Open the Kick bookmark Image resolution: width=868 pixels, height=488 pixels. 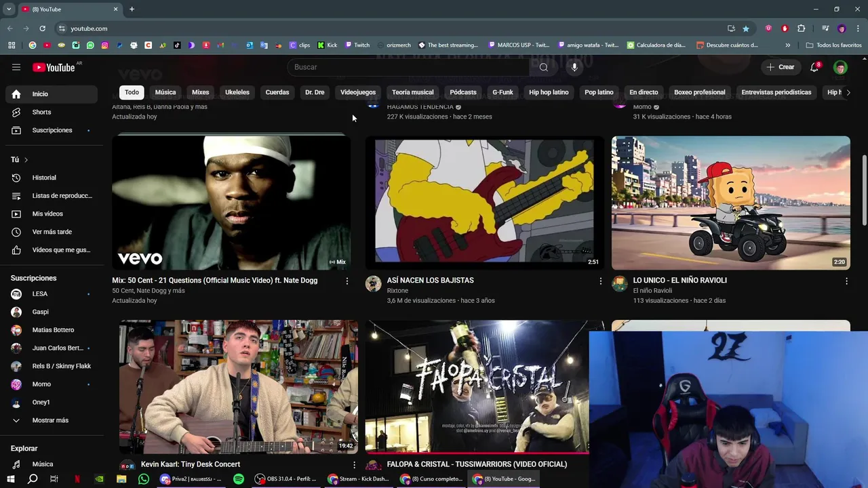coord(328,45)
